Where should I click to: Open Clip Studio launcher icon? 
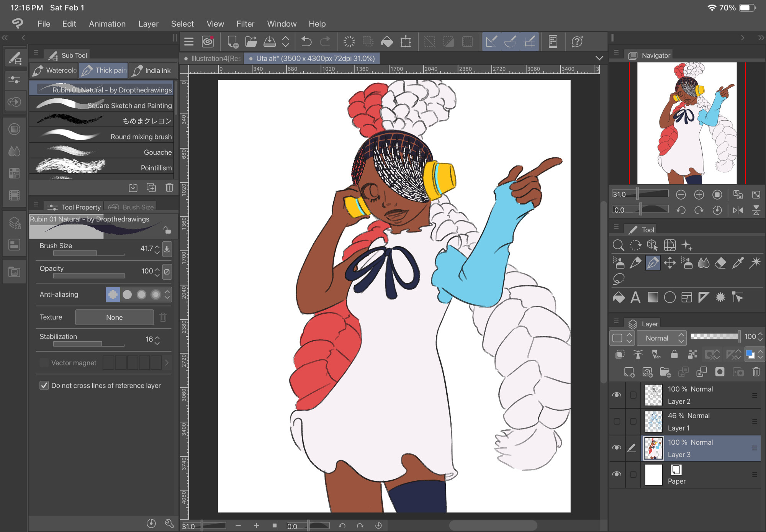208,41
